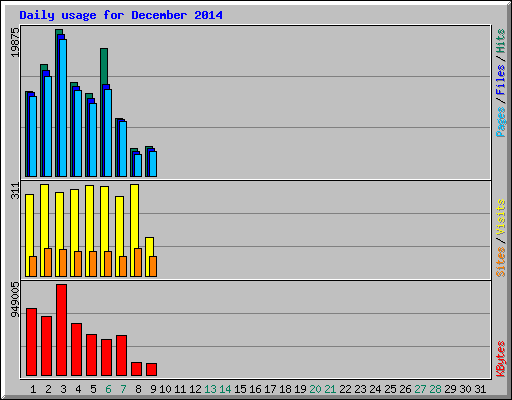Click day 25 on the date axis
Image resolution: width=512 pixels, height=400 pixels.
390,389
